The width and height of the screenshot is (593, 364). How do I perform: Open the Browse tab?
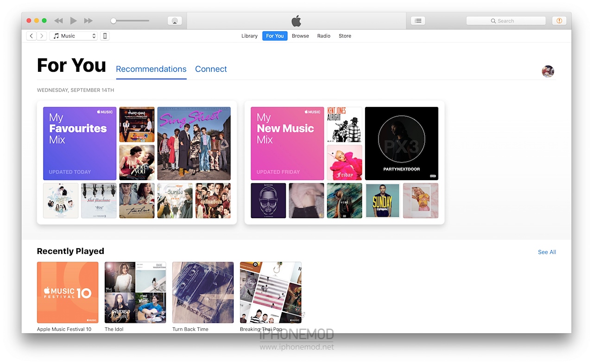300,36
